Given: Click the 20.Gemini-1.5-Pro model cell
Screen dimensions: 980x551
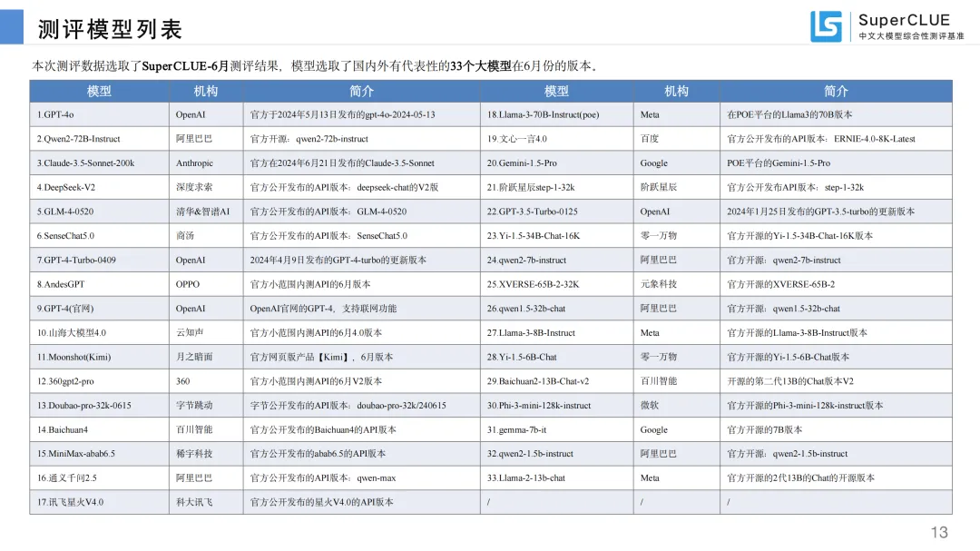Looking at the screenshot, I should 557,163.
